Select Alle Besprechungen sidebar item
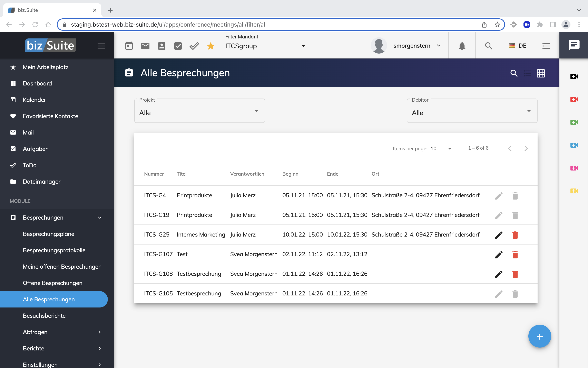 (54, 299)
